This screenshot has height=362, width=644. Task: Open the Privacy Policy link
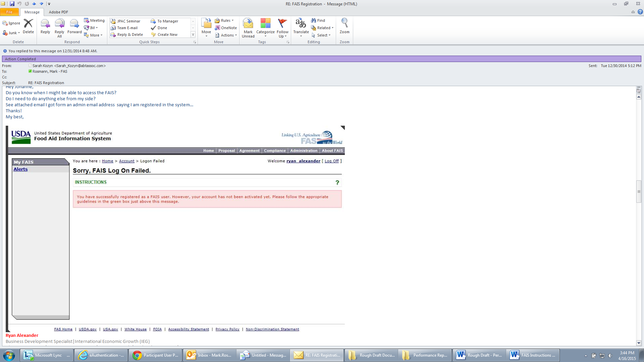coord(227,329)
